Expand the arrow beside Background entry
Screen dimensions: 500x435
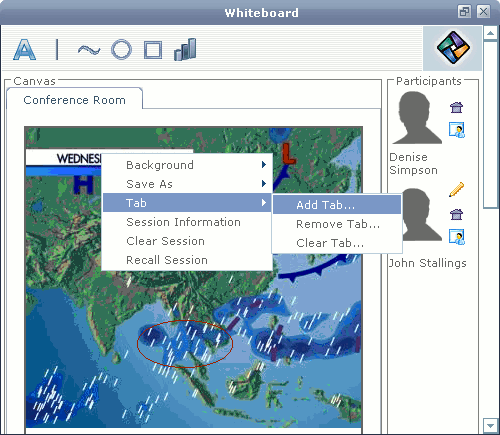click(x=264, y=165)
